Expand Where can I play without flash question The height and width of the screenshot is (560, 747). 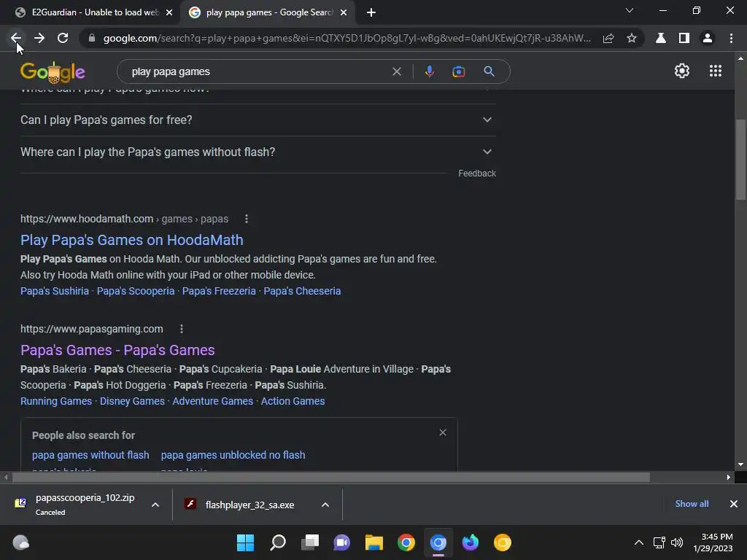pyautogui.click(x=258, y=152)
